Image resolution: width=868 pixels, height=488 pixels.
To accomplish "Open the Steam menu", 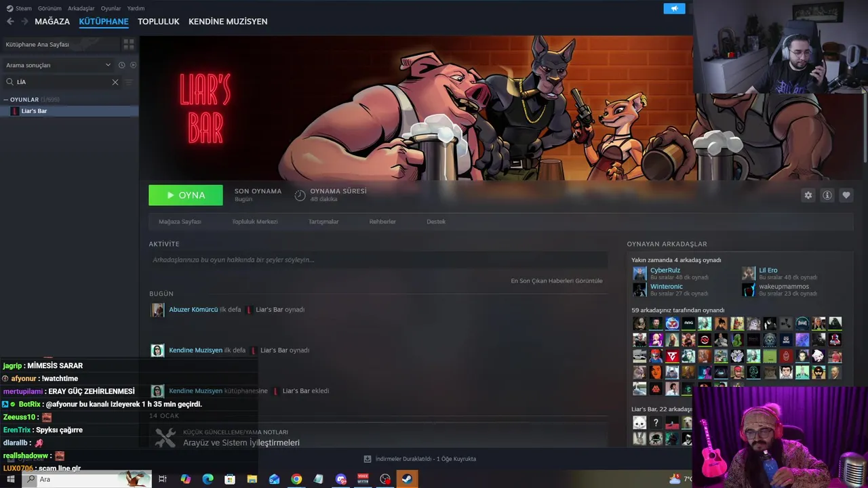I will coord(19,8).
